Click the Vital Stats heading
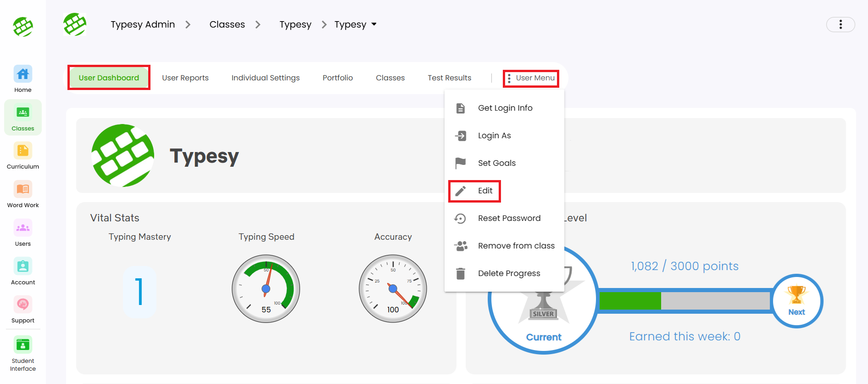Viewport: 868px width, 384px height. (115, 218)
